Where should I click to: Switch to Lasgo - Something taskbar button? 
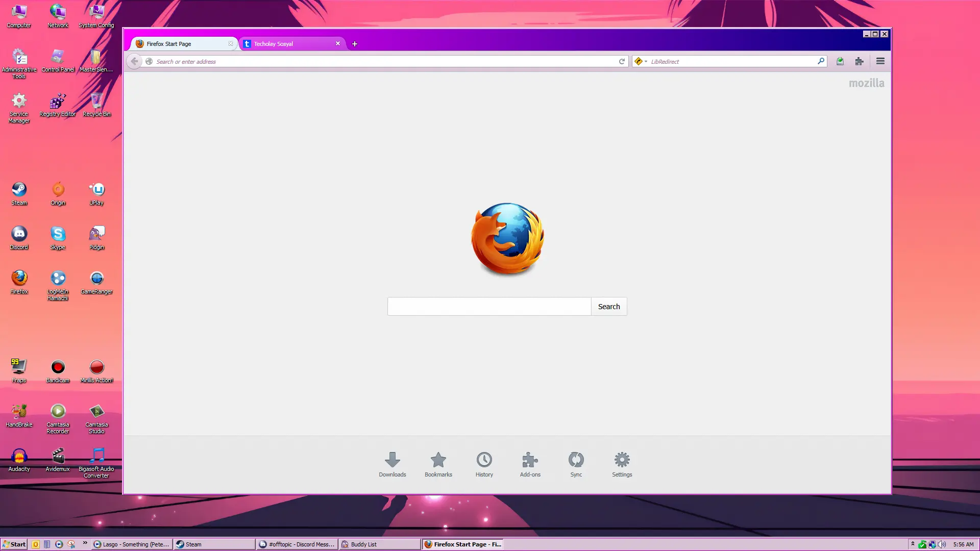(132, 544)
